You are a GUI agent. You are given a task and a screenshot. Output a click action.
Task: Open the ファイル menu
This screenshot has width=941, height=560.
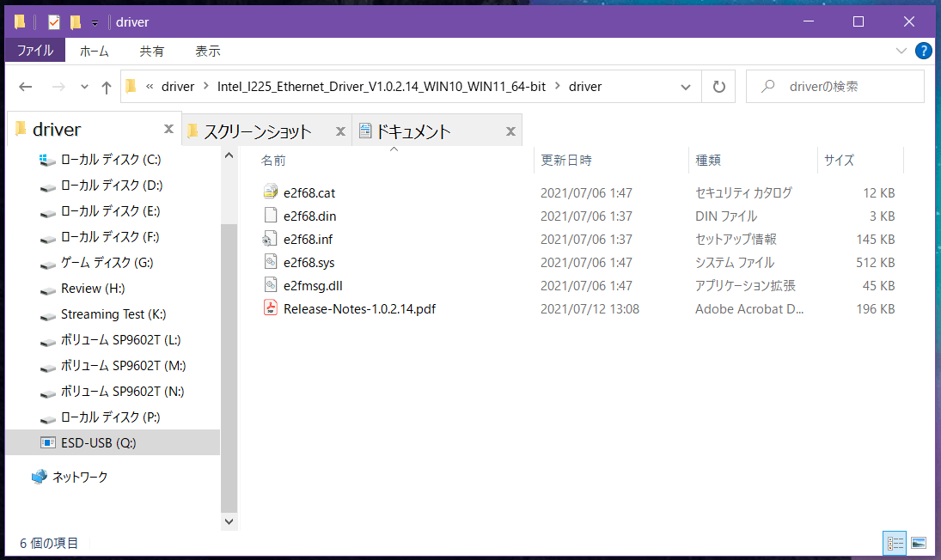(x=35, y=51)
